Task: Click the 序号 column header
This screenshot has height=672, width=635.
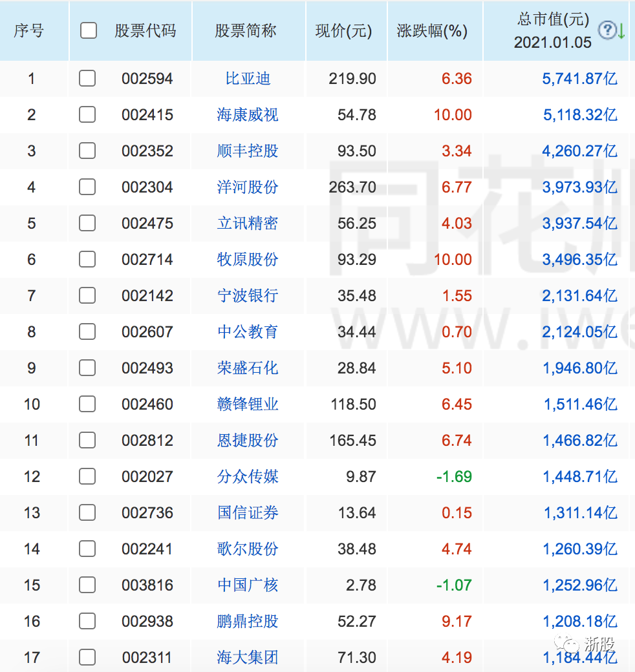Action: (28, 30)
